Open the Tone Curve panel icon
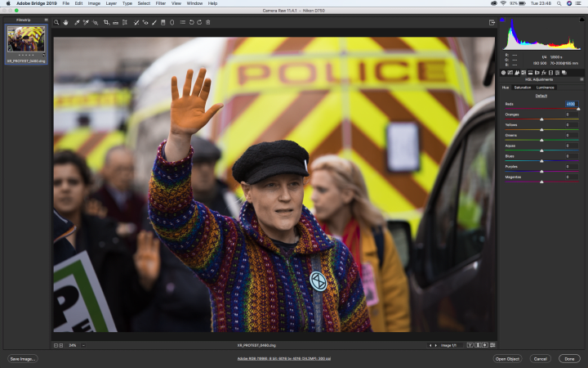Image resolution: width=588 pixels, height=368 pixels. 510,73
